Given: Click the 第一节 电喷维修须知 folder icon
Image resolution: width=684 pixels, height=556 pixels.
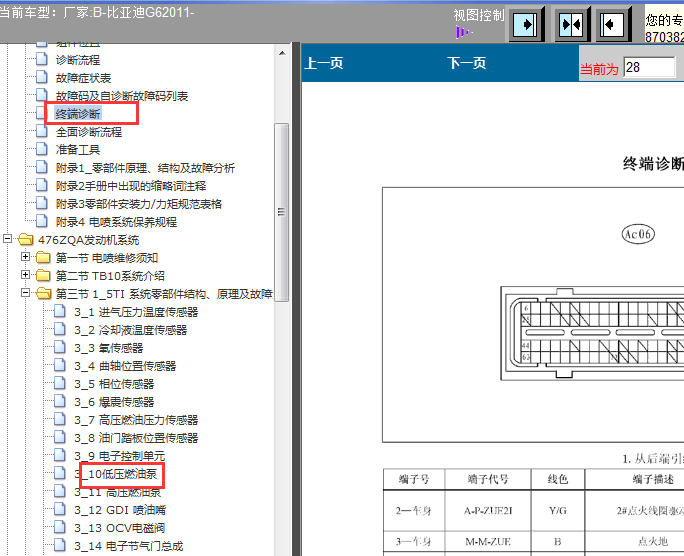Looking at the screenshot, I should click(43, 257).
